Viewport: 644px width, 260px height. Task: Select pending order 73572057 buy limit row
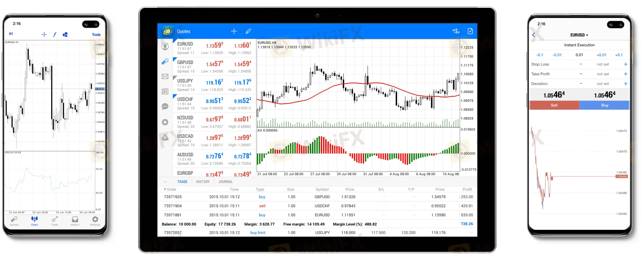[317, 233]
